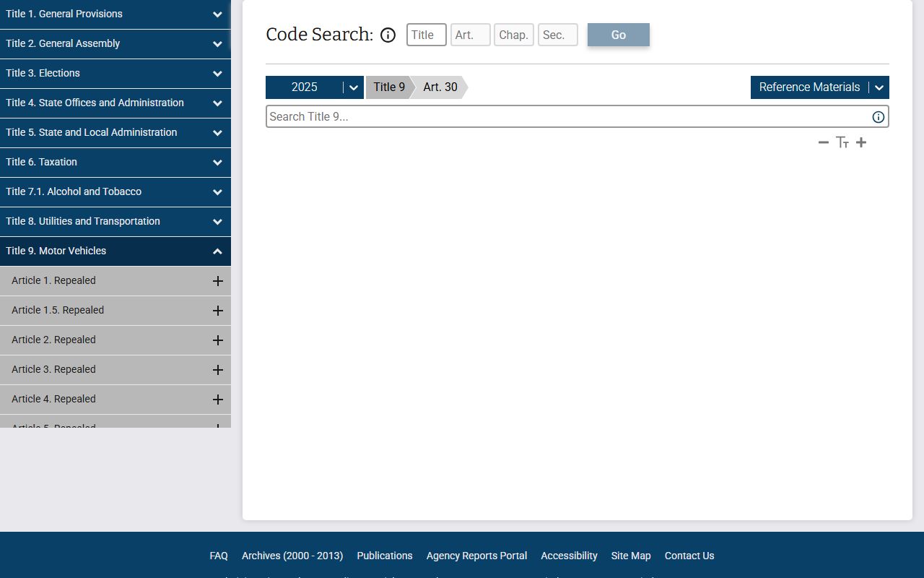The width and height of the screenshot is (924, 578).
Task: Increase text size with the plus icon
Action: pyautogui.click(x=861, y=142)
